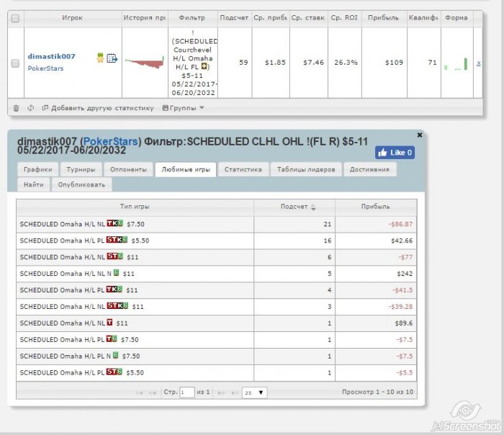This screenshot has height=435, width=504.
Task: Go to the next page arrow in the pager
Action: tap(221, 393)
